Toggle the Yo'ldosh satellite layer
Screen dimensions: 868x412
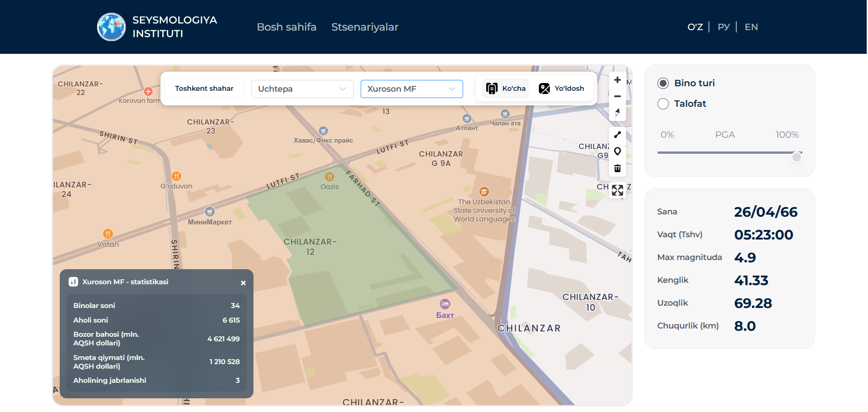pyautogui.click(x=561, y=89)
